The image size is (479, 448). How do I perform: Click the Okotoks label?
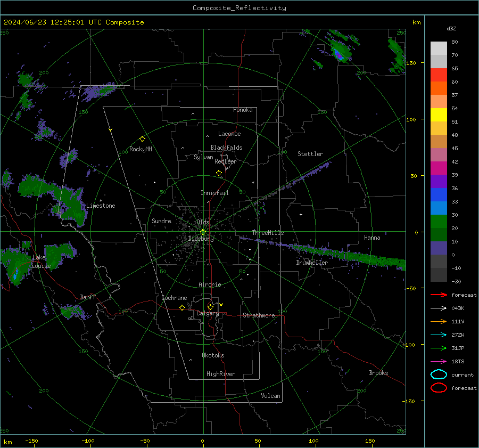click(213, 355)
